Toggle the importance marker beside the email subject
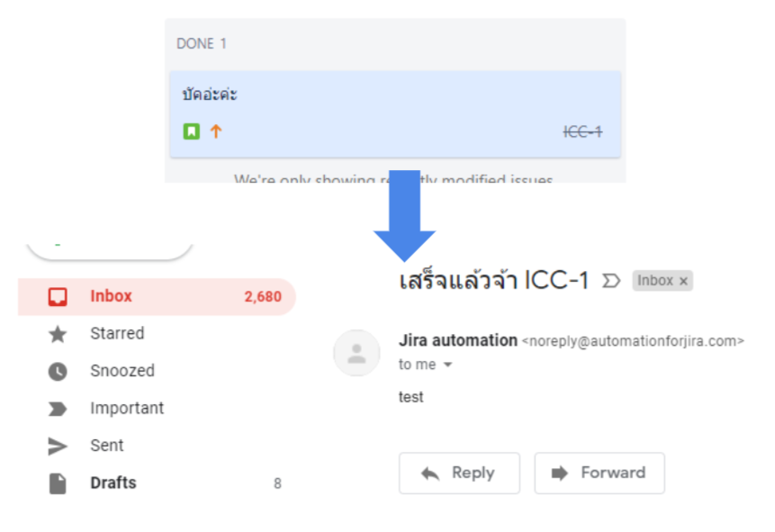The height and width of the screenshot is (532, 775). click(x=612, y=280)
